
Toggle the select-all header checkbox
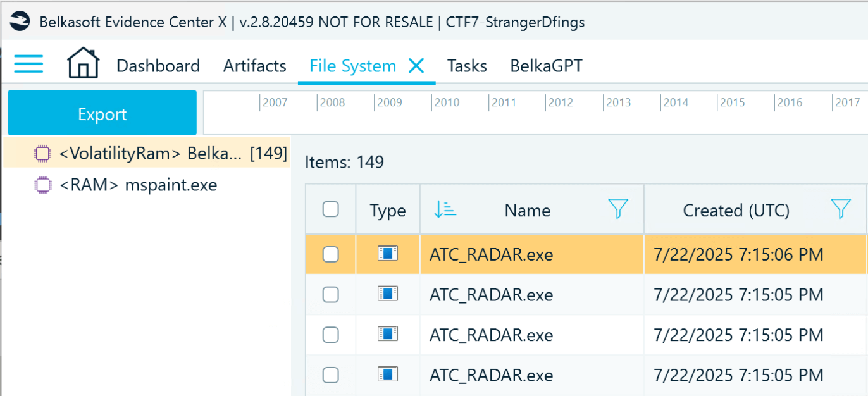tap(331, 209)
